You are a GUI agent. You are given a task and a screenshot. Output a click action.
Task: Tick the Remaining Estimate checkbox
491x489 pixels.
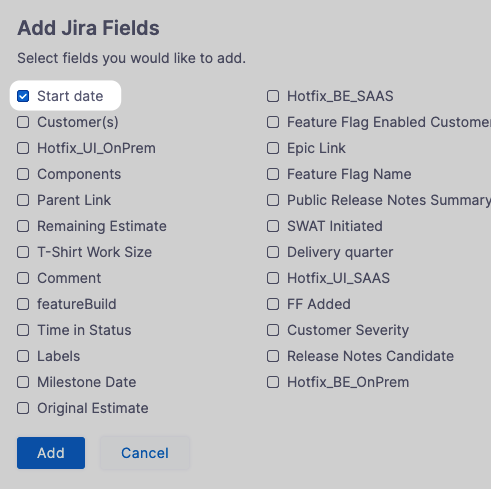23,226
